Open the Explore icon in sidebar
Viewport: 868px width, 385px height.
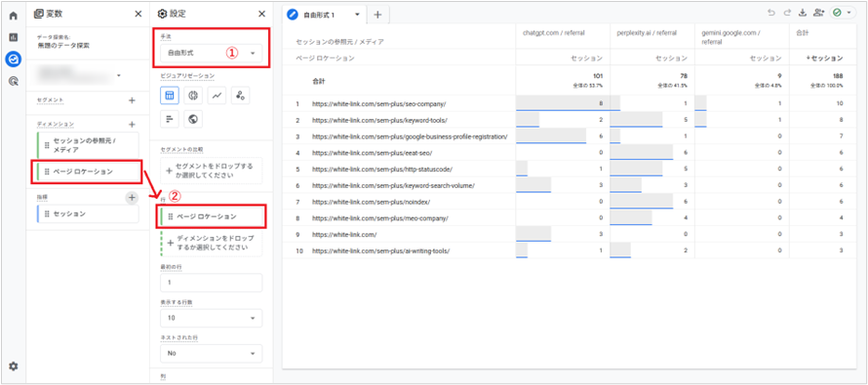click(x=14, y=59)
